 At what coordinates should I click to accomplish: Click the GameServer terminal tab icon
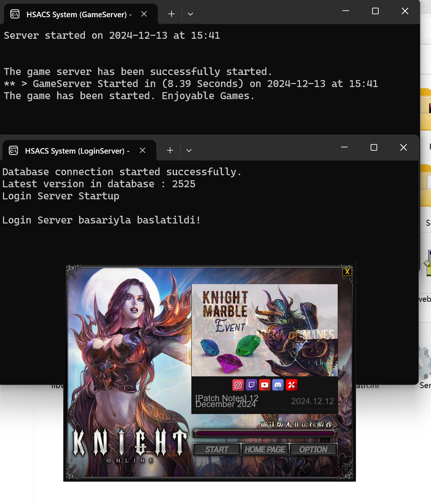coord(15,14)
